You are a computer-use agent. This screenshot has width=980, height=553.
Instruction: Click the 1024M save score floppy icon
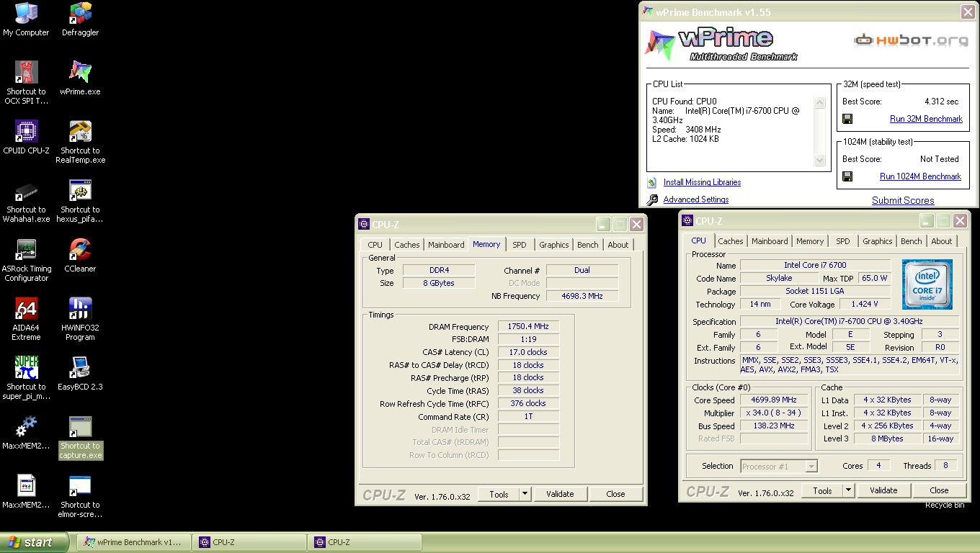click(847, 176)
